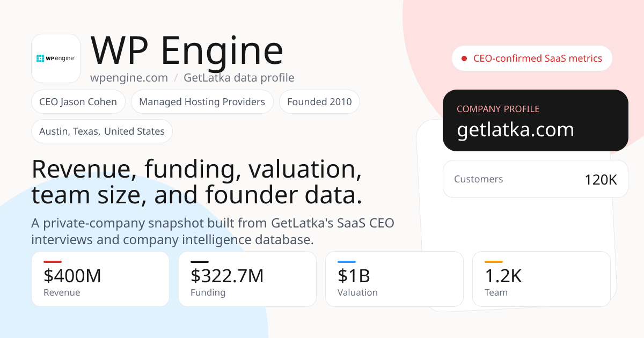Click the Austin, Texas, United States tag
This screenshot has width=644, height=338.
[102, 131]
